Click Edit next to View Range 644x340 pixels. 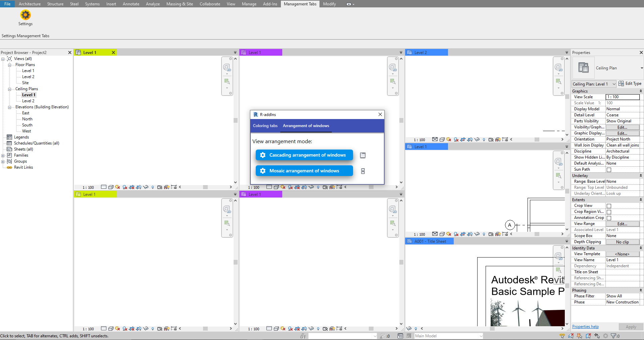(x=623, y=224)
